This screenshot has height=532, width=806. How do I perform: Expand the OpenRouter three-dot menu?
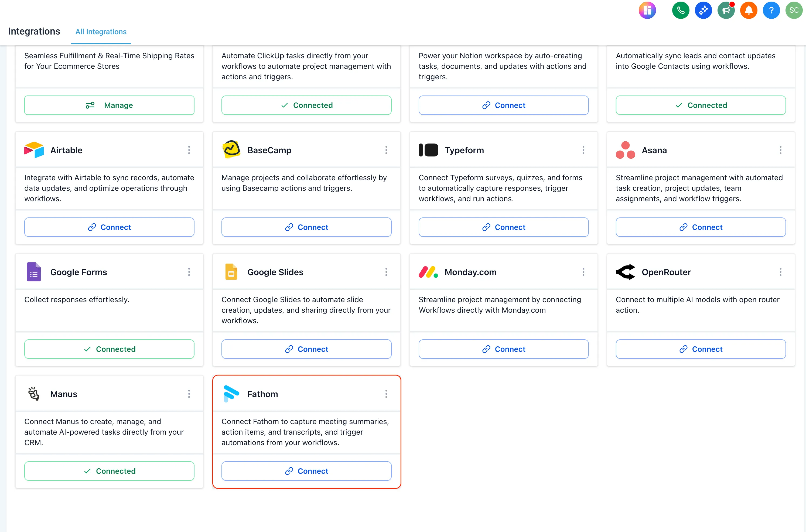pyautogui.click(x=781, y=272)
